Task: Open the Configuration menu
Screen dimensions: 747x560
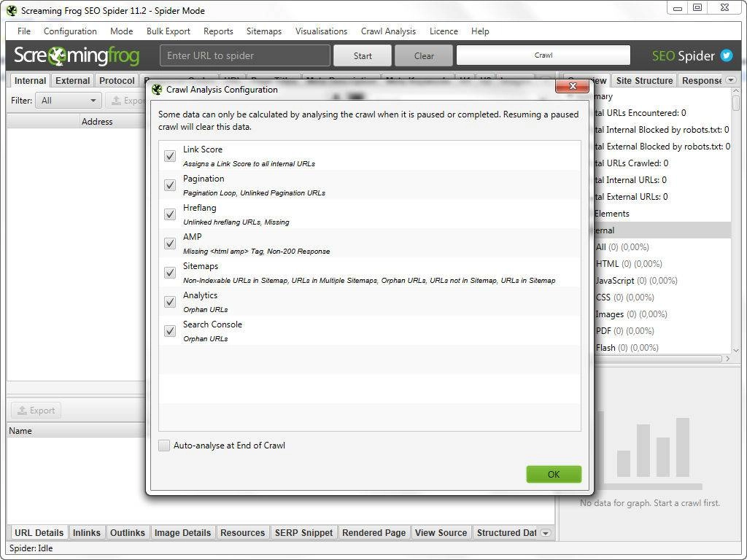Action: (70, 31)
